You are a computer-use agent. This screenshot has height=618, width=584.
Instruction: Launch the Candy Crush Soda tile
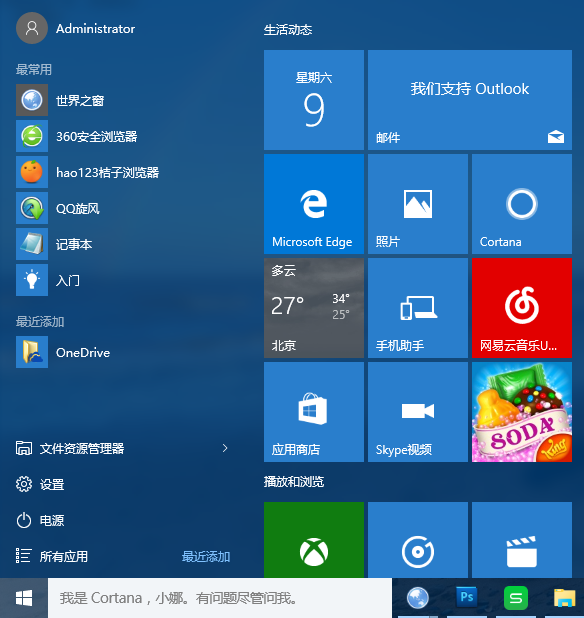click(x=522, y=412)
